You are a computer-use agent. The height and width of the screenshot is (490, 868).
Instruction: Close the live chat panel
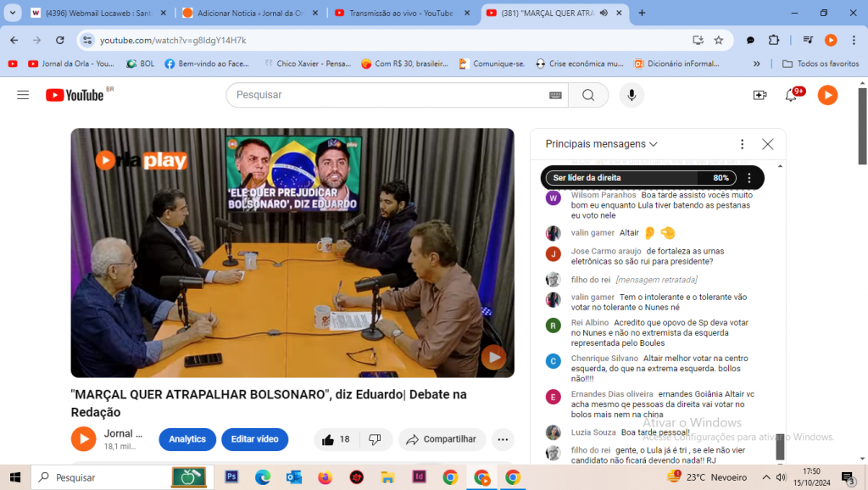767,144
